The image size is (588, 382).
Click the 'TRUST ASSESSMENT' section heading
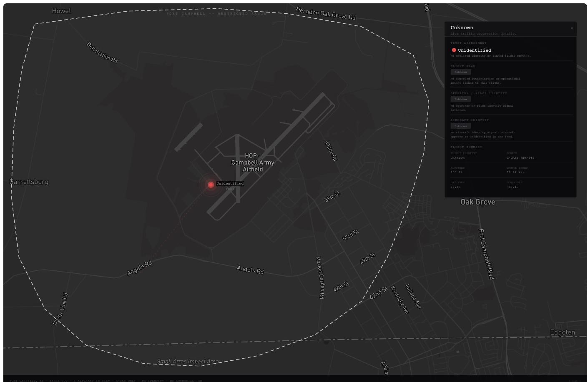(x=468, y=43)
